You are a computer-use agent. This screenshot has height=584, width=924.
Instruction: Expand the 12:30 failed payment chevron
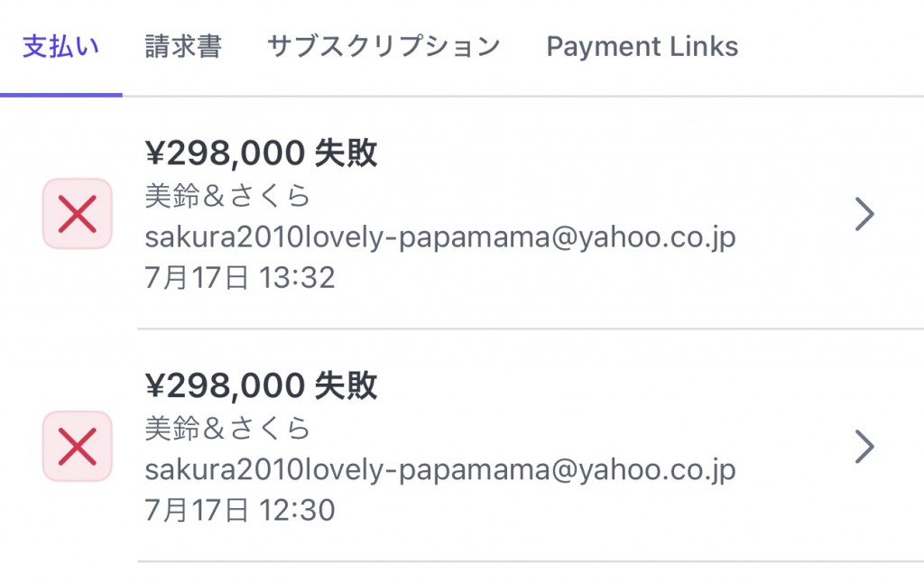click(864, 447)
